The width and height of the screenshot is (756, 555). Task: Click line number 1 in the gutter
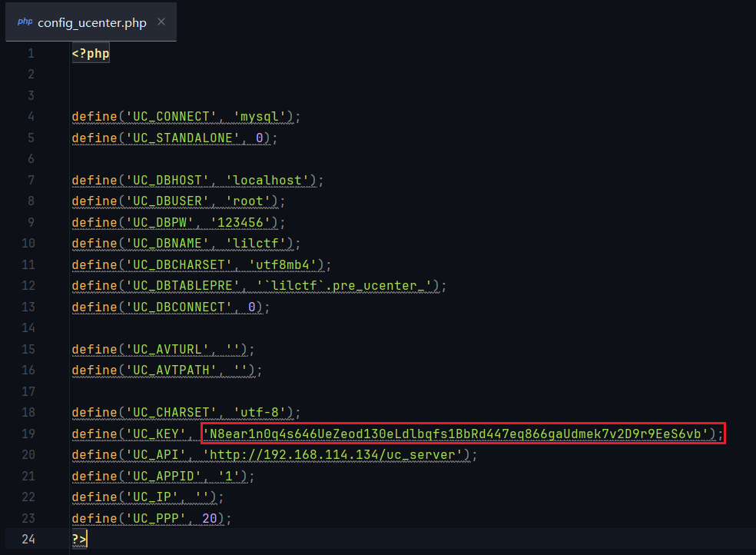coord(31,54)
